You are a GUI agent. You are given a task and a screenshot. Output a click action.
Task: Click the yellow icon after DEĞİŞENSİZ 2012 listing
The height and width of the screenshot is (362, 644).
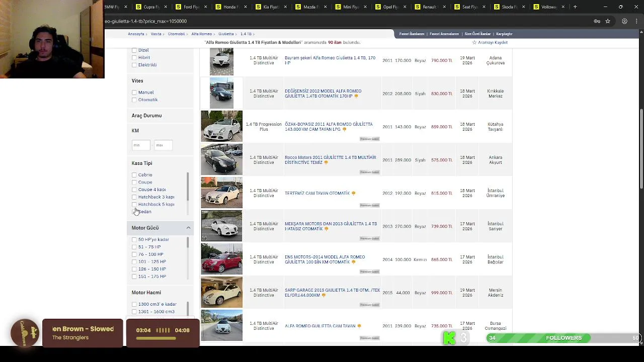(356, 96)
